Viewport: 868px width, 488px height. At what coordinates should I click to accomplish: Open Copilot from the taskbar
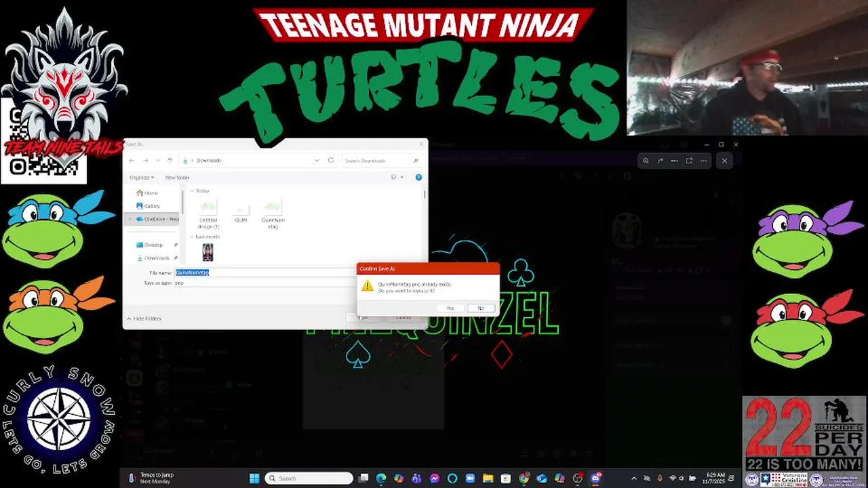coord(399,479)
